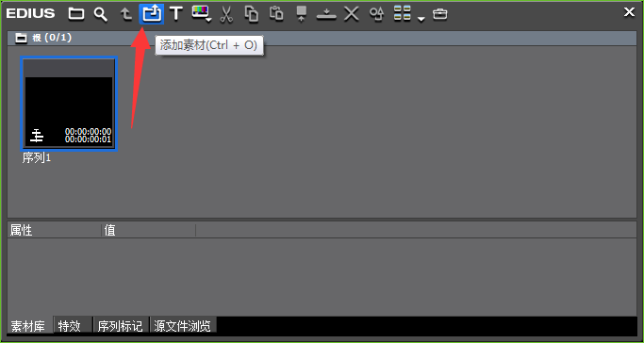Screen dimensions: 644x343
Task: Click the 序列1 clip name label
Action: pos(37,158)
